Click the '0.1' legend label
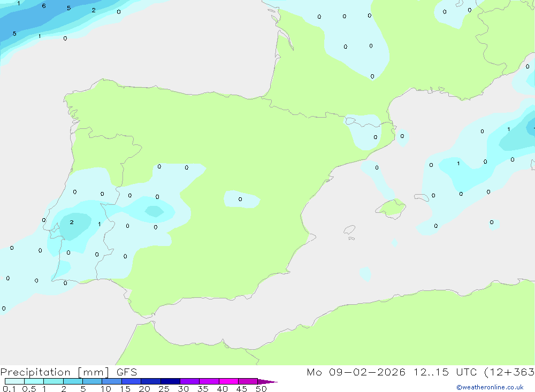 pyautogui.click(x=9, y=389)
